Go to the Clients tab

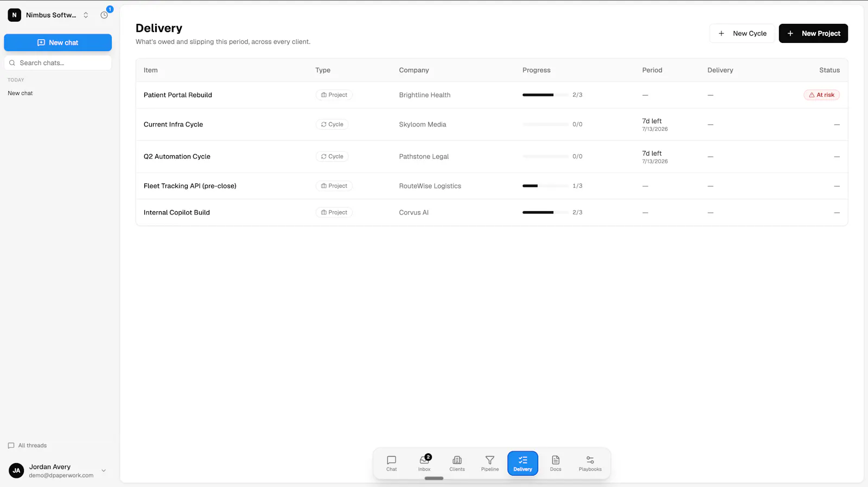(457, 463)
